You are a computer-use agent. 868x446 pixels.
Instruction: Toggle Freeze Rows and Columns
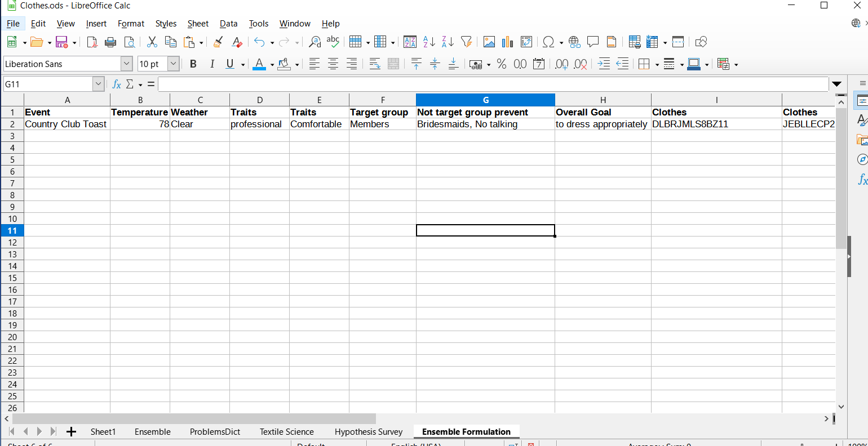coord(653,42)
